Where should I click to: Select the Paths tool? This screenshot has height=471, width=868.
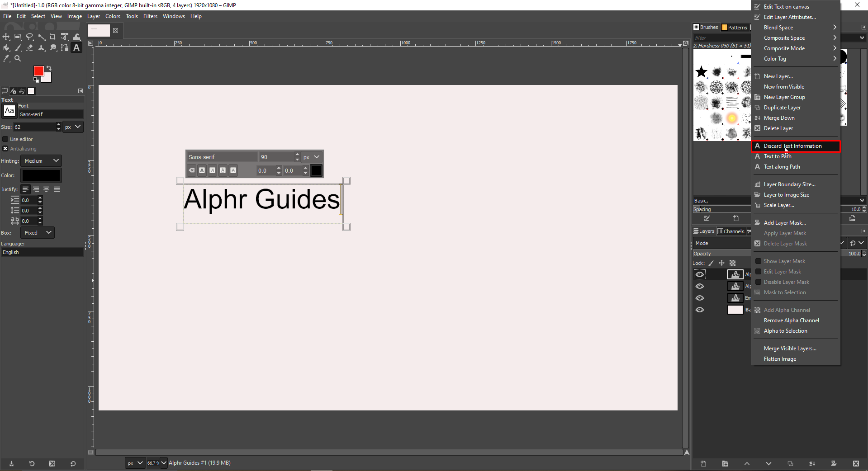tap(65, 48)
